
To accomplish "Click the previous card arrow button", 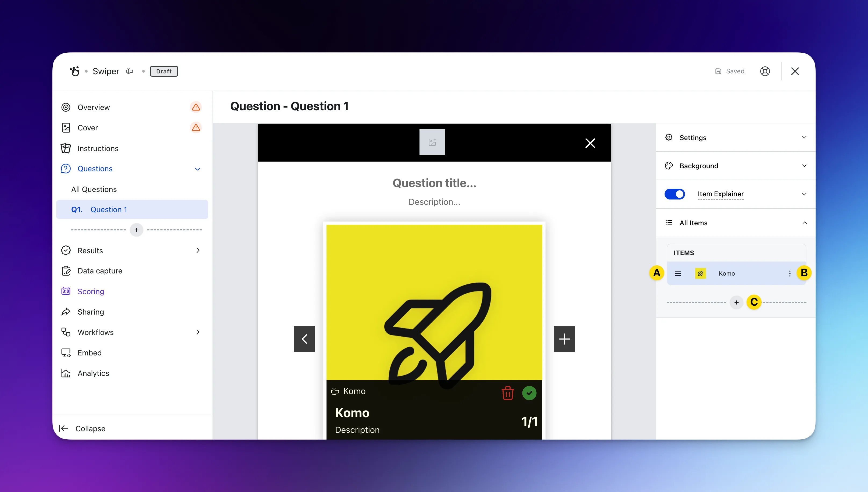I will [304, 339].
